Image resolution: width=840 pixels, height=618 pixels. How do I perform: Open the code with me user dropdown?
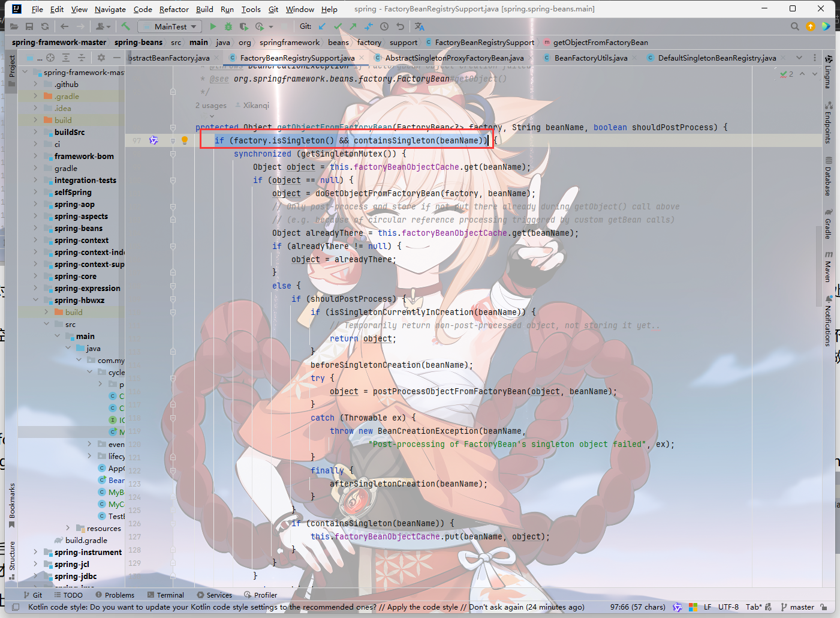click(104, 26)
